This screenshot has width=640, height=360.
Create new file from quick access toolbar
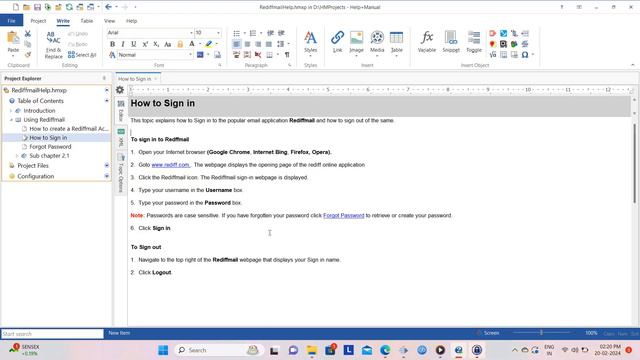pos(16,7)
